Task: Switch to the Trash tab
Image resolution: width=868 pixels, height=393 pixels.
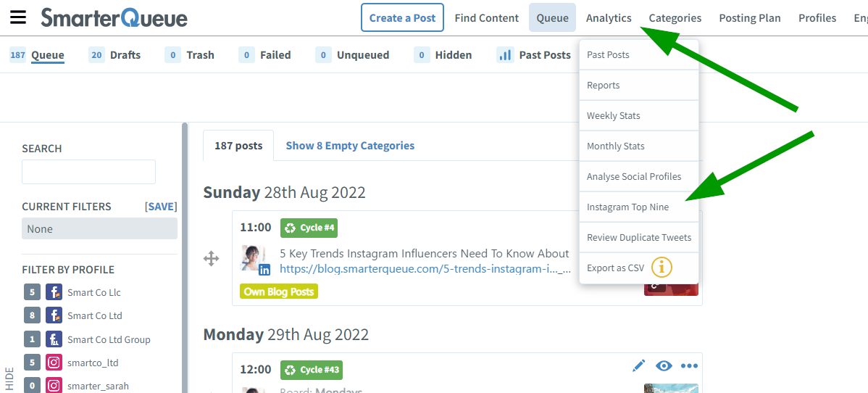Action: click(189, 55)
